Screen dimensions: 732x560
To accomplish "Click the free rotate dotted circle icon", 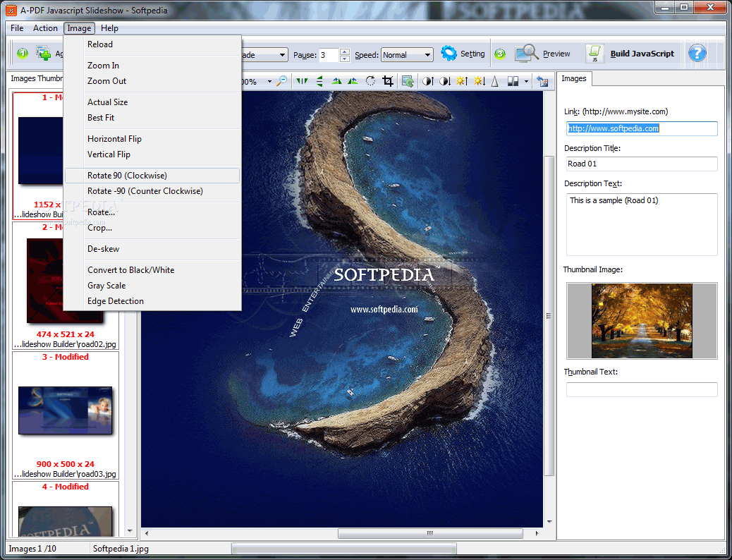I will point(370,81).
